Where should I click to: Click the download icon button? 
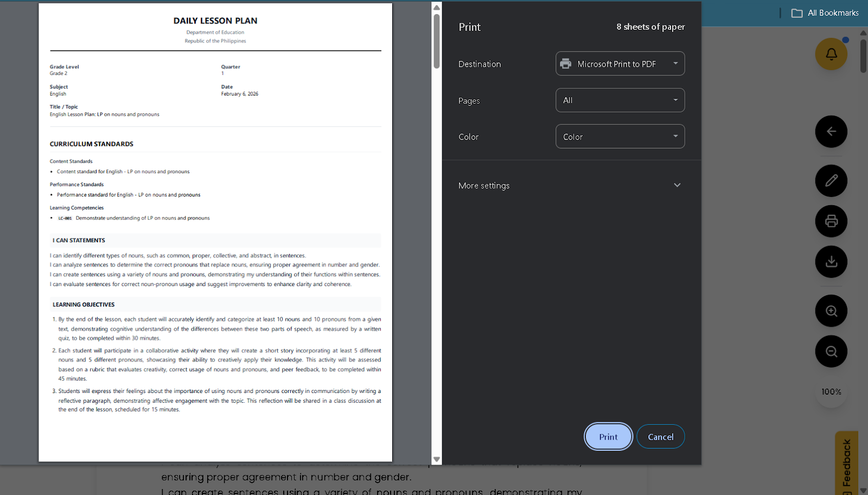tap(831, 262)
